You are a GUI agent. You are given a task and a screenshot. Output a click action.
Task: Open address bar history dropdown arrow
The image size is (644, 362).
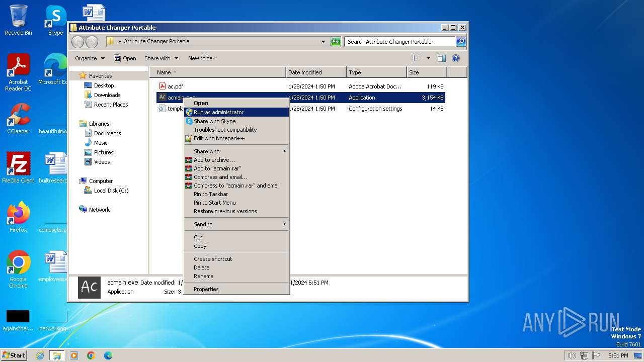323,42
